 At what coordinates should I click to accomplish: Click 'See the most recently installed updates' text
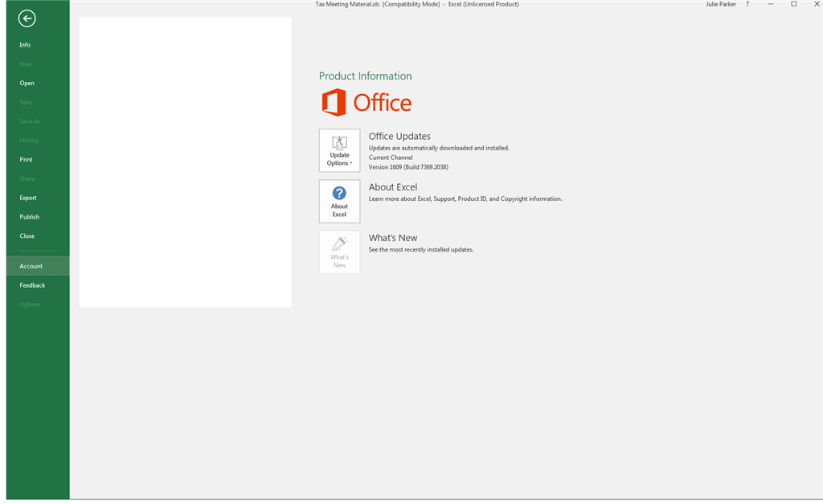click(x=421, y=250)
